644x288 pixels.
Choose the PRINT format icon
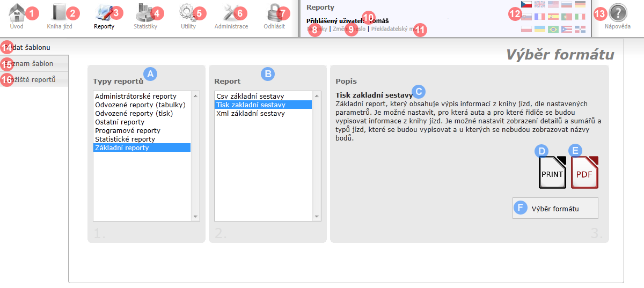point(552,173)
